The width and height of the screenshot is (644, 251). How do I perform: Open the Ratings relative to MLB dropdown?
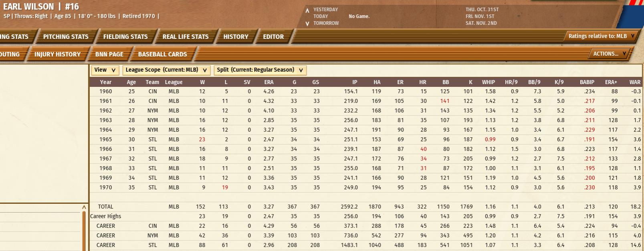coord(601,36)
